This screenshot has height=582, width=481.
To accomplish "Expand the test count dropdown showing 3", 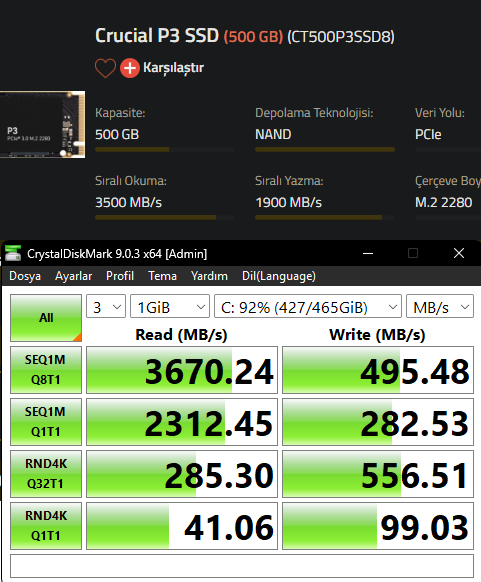I will click(x=106, y=307).
